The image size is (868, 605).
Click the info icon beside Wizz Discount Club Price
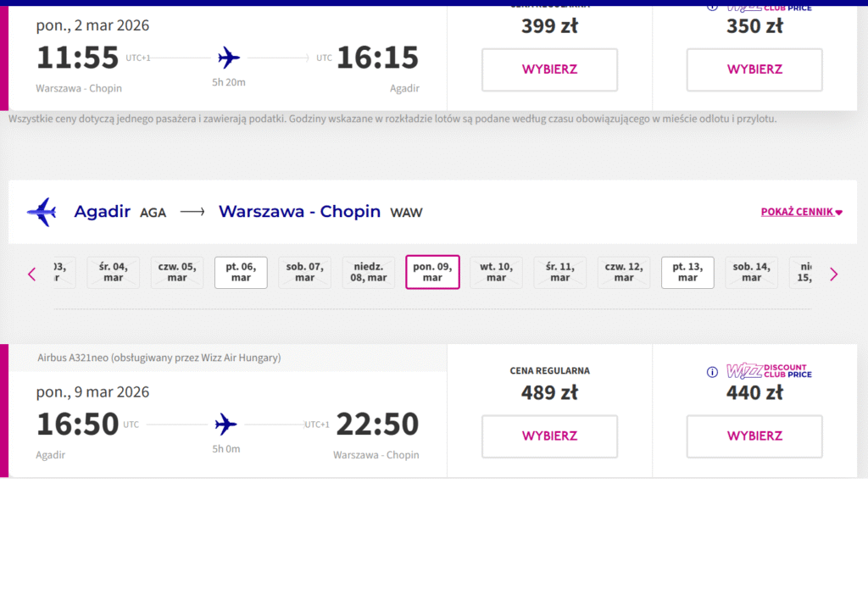point(712,371)
